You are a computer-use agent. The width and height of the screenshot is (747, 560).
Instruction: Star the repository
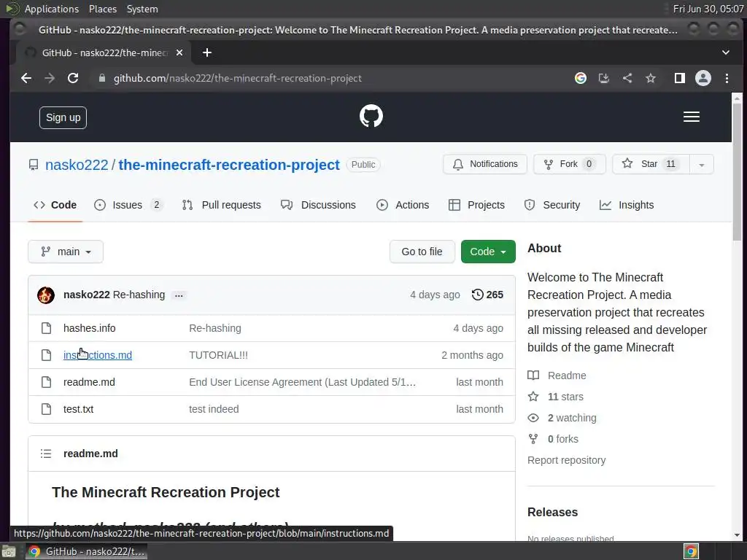coord(650,164)
